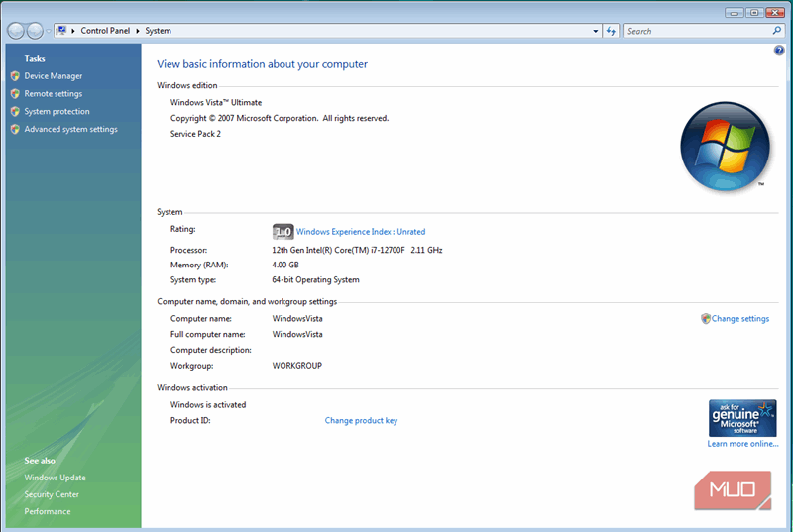The height and width of the screenshot is (532, 793).
Task: Click the computer icon in the address bar
Action: (62, 31)
